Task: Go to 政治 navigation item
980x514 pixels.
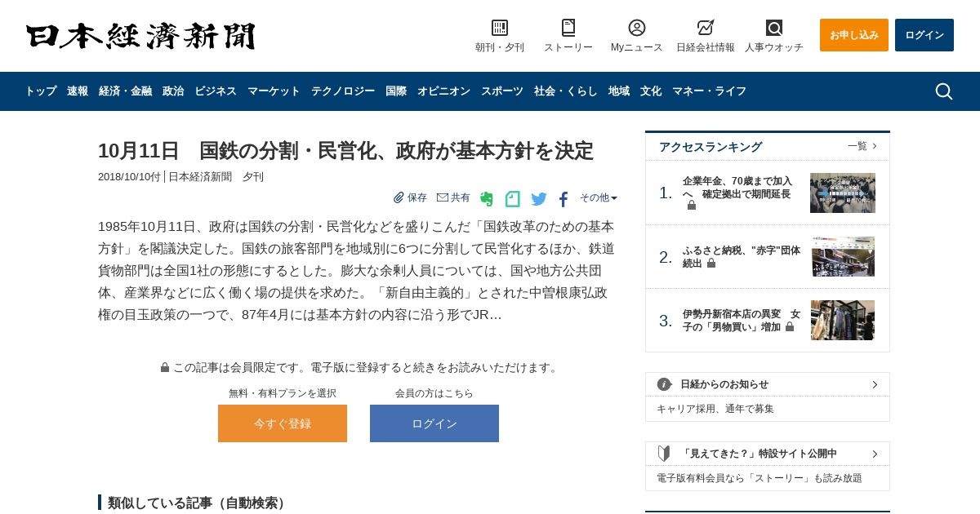Action: (x=173, y=91)
